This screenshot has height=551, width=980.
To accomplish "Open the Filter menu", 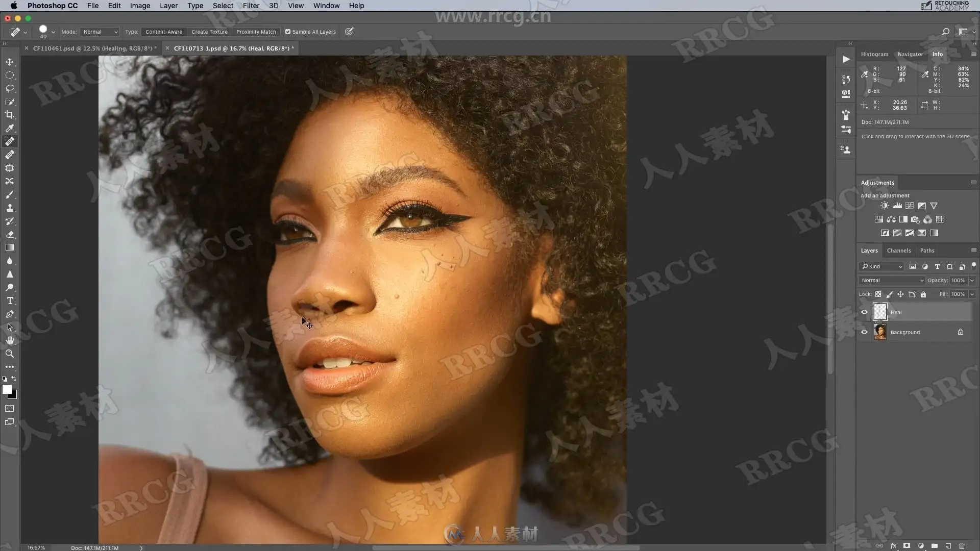I will [x=251, y=6].
